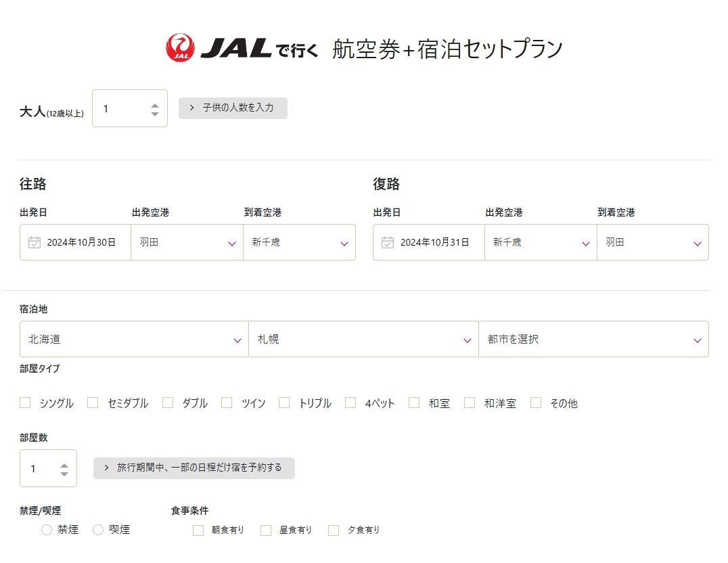Viewport: 728px width, 563px height.
Task: Enable the 夕食有り meal option
Action: coord(334,531)
